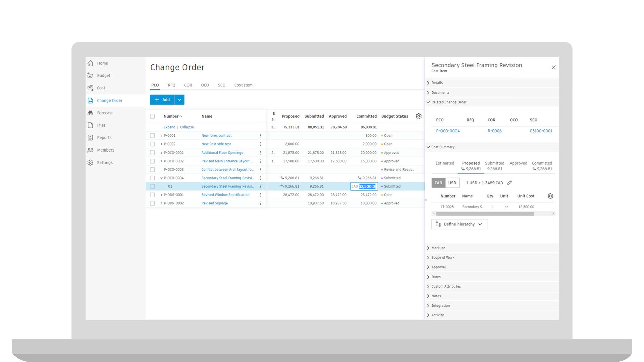Click the Members people icon
644x362 pixels.
tap(90, 150)
